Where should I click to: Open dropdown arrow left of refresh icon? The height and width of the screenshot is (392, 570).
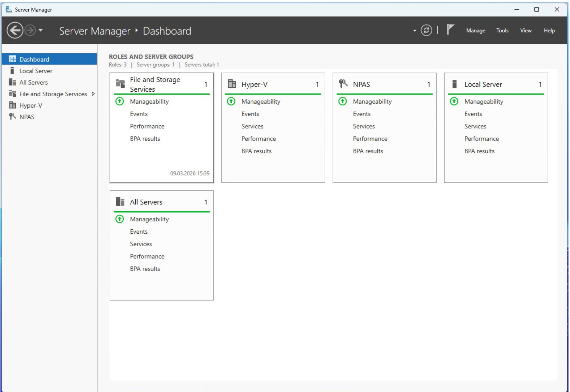coord(415,31)
